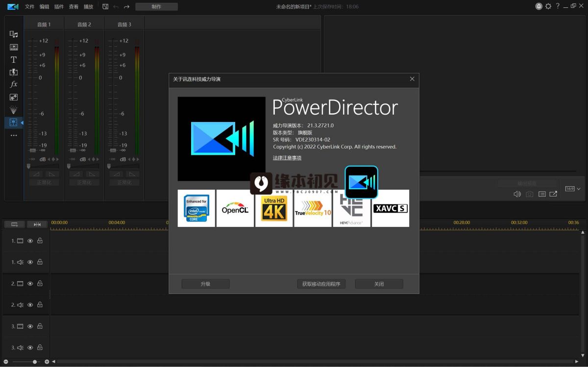
Task: Open preferences gear icon
Action: coord(548,6)
